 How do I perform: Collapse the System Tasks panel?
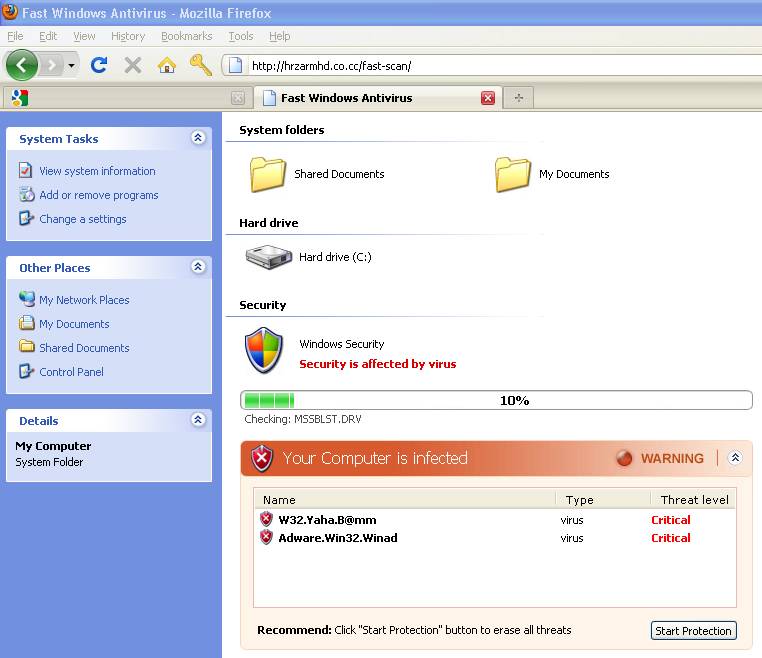(198, 138)
